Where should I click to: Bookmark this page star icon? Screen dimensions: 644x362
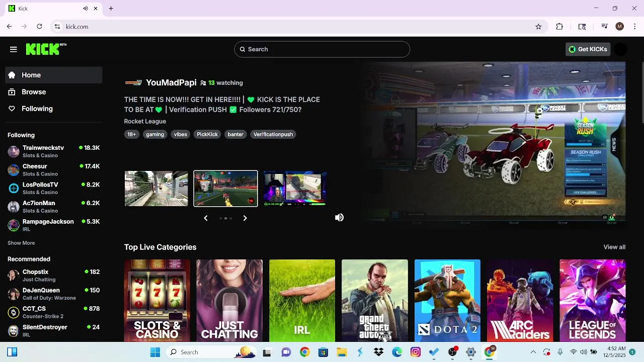pyautogui.click(x=538, y=27)
